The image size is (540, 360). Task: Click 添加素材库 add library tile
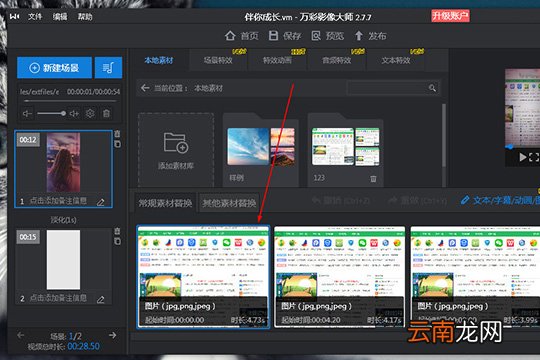tap(176, 150)
